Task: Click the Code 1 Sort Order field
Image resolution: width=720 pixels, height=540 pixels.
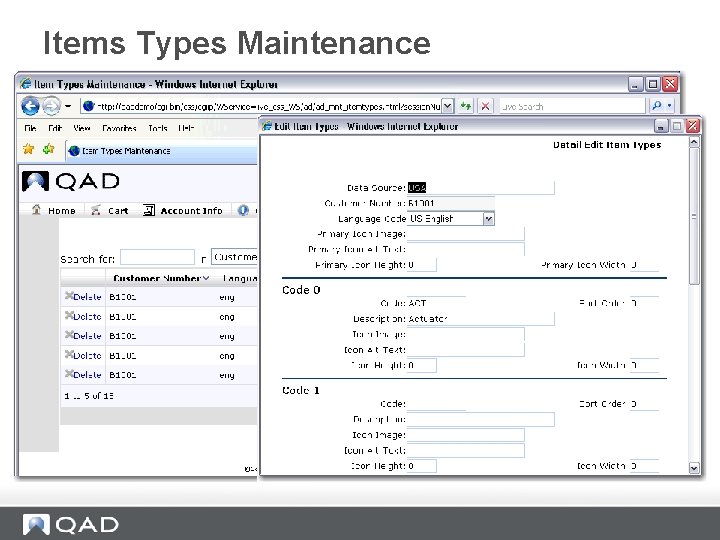Action: [644, 404]
